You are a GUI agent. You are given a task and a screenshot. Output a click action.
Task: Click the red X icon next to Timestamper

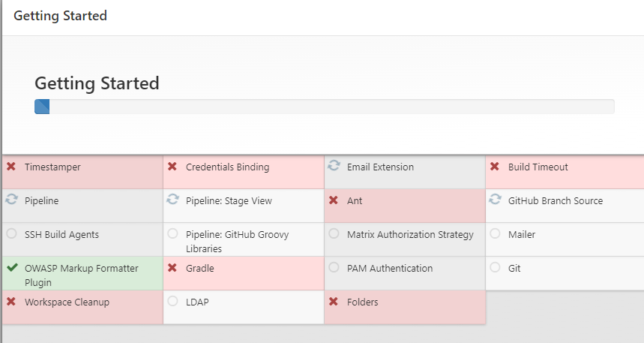(11, 166)
